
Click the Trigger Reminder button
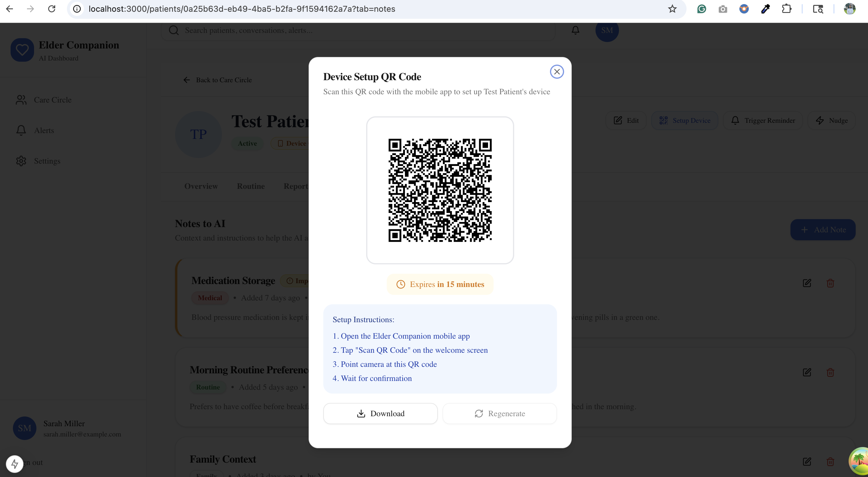763,121
